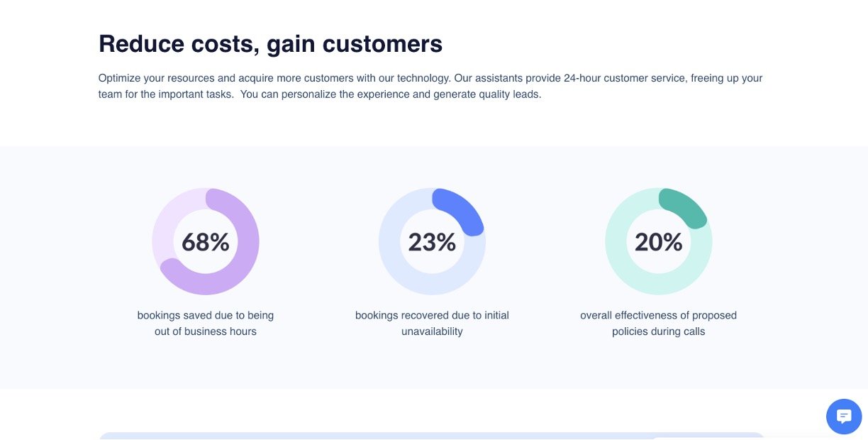Select the "68%" percentage figure
Viewport: 868px width, 440px height.
coord(206,242)
